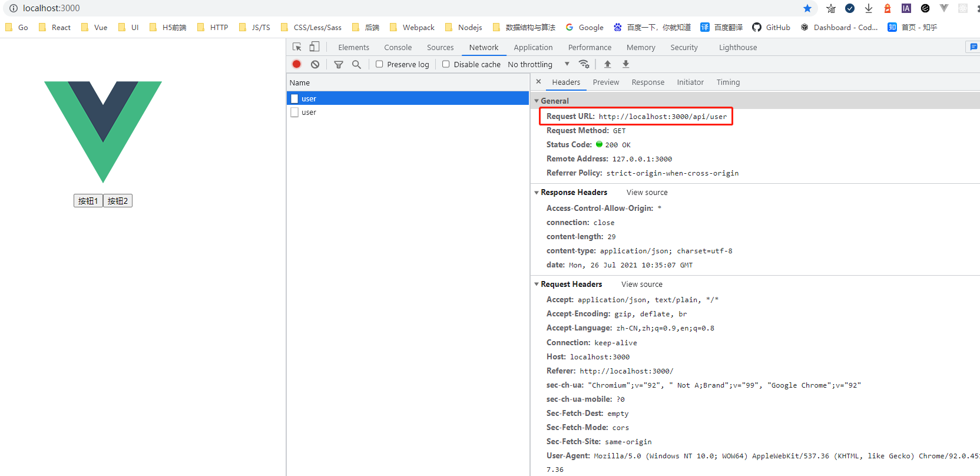Open network conditions wifi icon
Viewport: 980px width, 476px height.
pos(584,64)
